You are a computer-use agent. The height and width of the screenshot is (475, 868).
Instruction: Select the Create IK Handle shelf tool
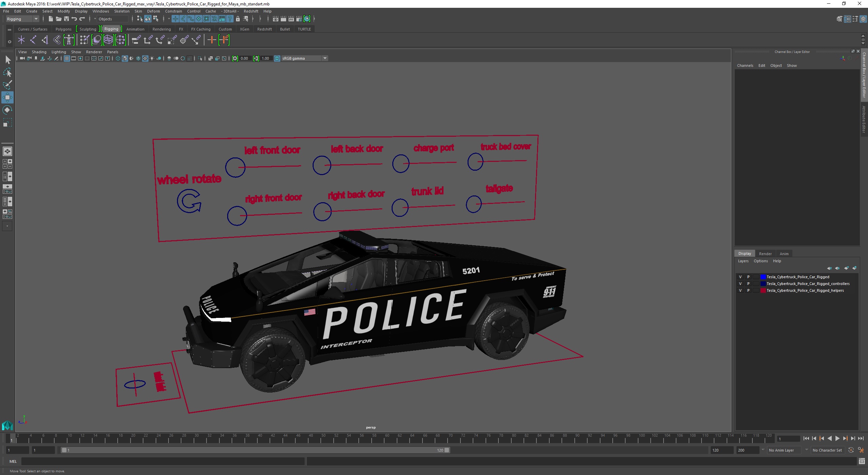[x=45, y=40]
